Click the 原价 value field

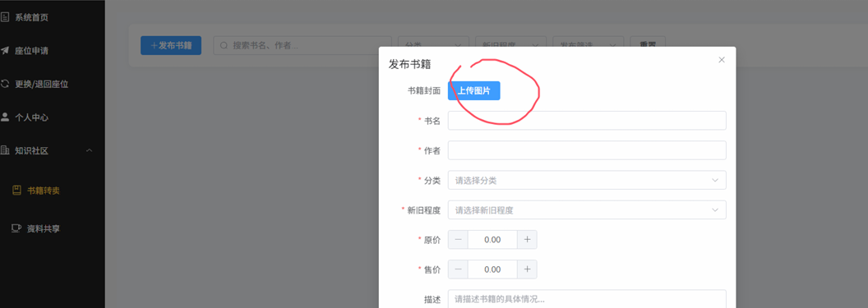(492, 240)
